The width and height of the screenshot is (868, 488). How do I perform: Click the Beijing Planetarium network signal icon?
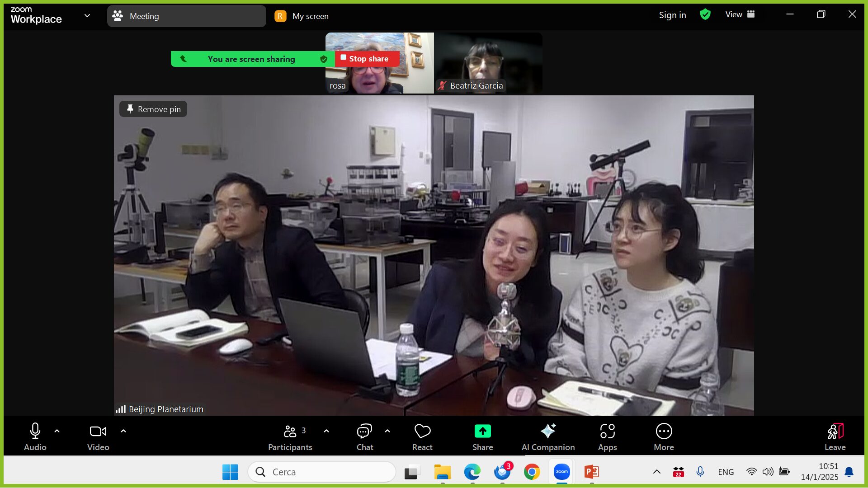tap(121, 409)
